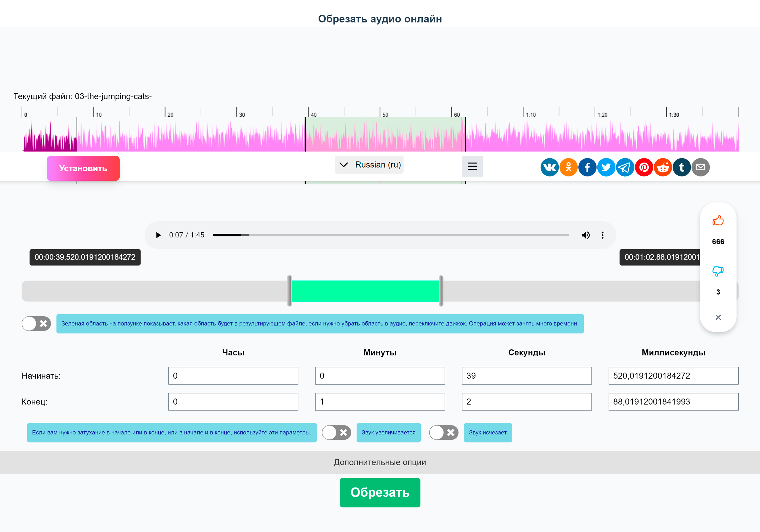Click the current file name 03-the-jumping-cats-
The width and height of the screenshot is (760, 532).
pyautogui.click(x=113, y=96)
